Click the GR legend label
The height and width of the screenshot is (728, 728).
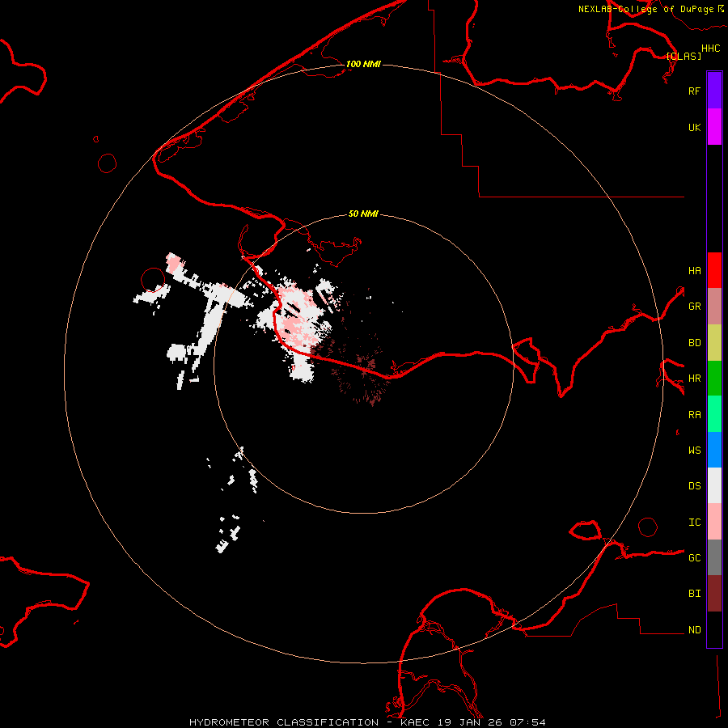click(x=694, y=307)
